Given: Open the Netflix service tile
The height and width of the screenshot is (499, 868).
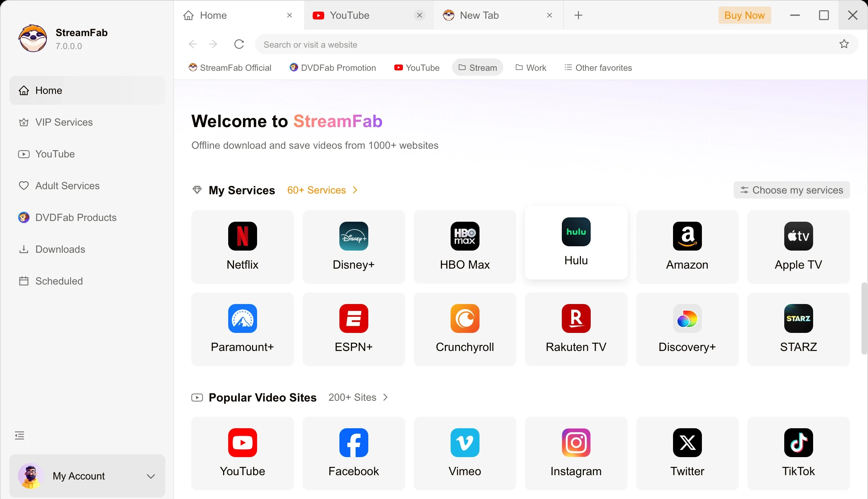Looking at the screenshot, I should pos(243,247).
